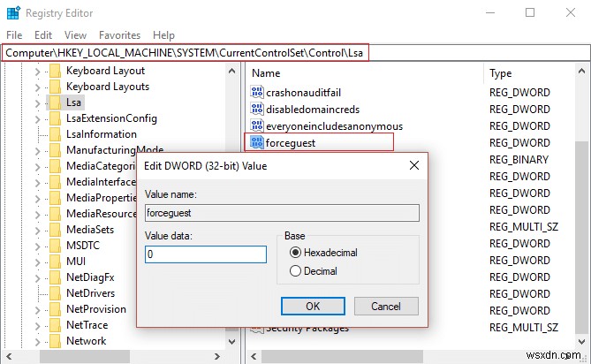Select the everyoneincludesanonymous value name
Screen dimensions: 591x364
[334, 126]
